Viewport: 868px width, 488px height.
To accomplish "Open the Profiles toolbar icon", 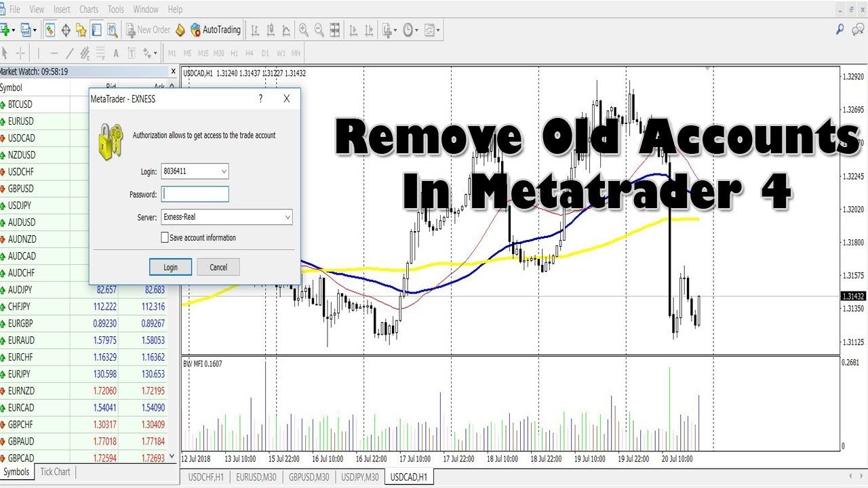I will pyautogui.click(x=27, y=30).
